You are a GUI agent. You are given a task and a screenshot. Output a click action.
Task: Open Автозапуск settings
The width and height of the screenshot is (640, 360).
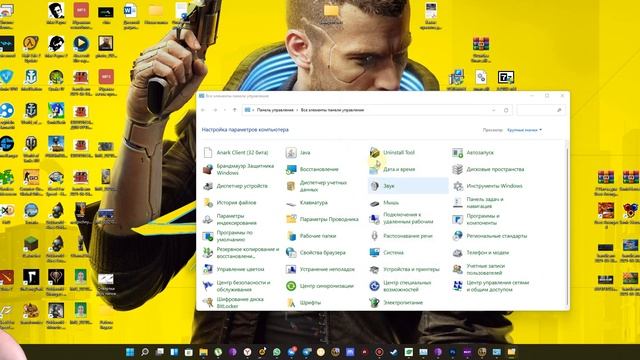click(x=473, y=153)
